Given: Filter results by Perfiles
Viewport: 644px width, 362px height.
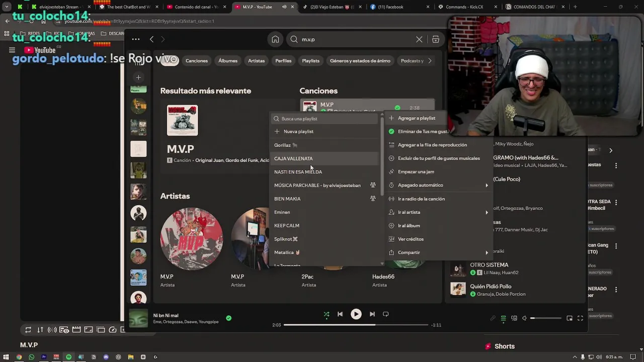Looking at the screenshot, I should click(x=283, y=61).
